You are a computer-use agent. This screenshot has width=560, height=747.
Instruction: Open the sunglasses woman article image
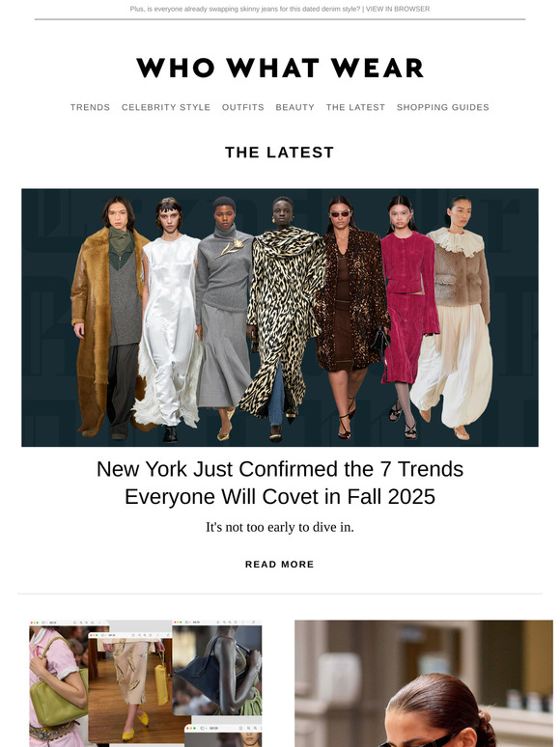pos(424,683)
